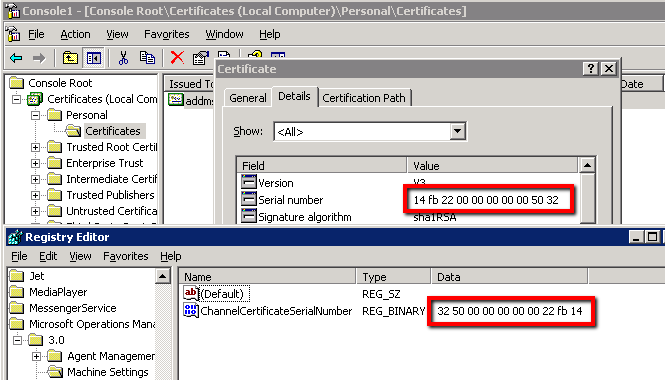Select the Certificates folder under Personal

tap(113, 131)
